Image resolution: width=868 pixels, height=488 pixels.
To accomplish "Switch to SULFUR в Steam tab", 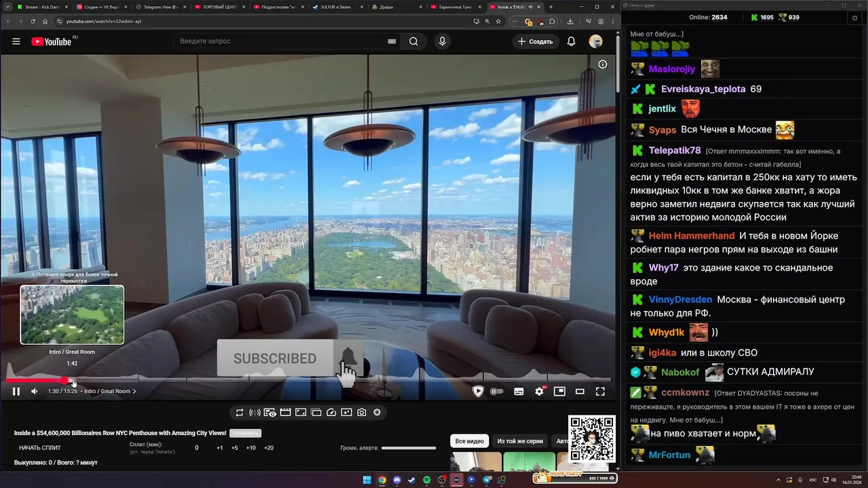I will (337, 7).
